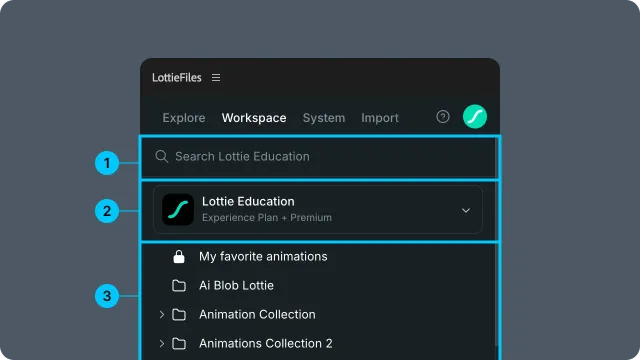Expand the Animation Collection folder
This screenshot has width=640, height=360.
tap(162, 315)
